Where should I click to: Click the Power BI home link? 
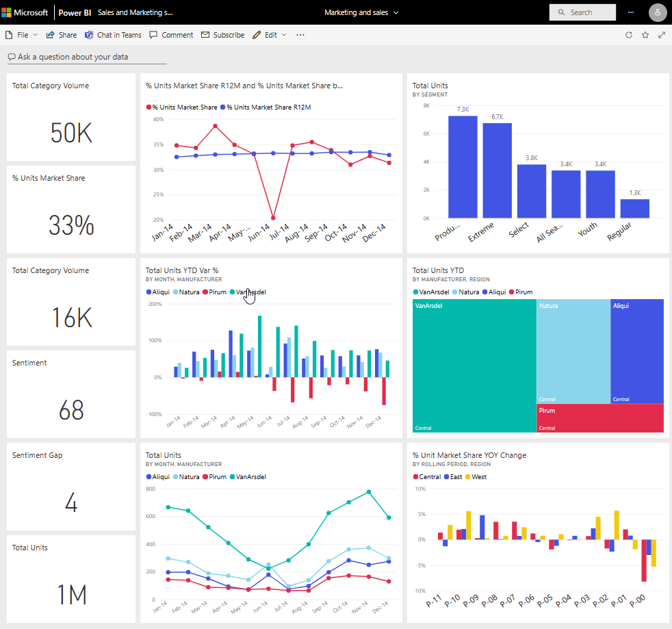[75, 12]
